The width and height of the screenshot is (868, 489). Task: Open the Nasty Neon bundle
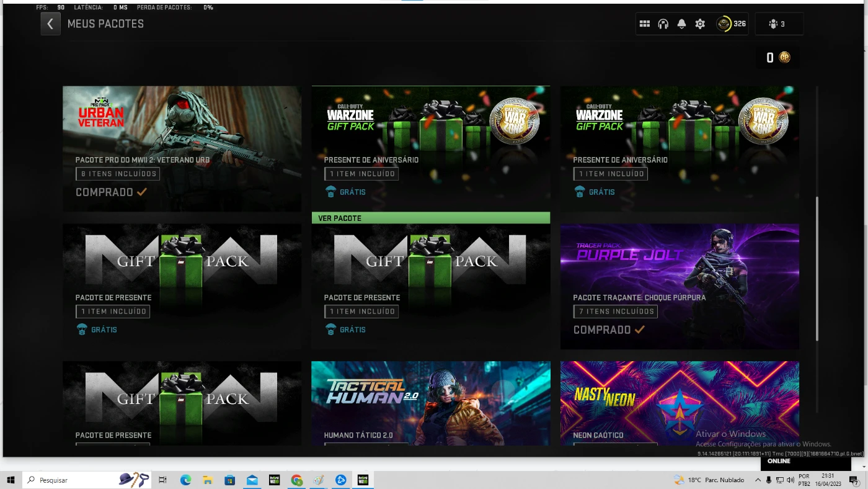680,403
